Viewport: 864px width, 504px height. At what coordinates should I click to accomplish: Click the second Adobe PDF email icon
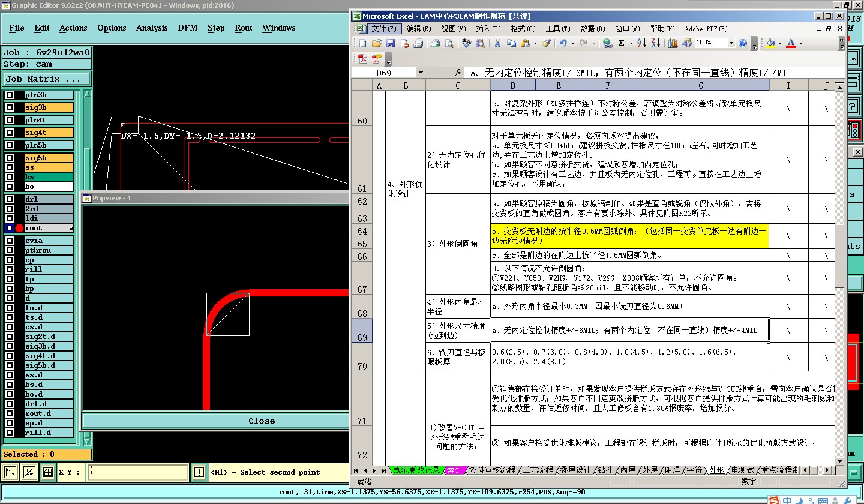coord(376,59)
